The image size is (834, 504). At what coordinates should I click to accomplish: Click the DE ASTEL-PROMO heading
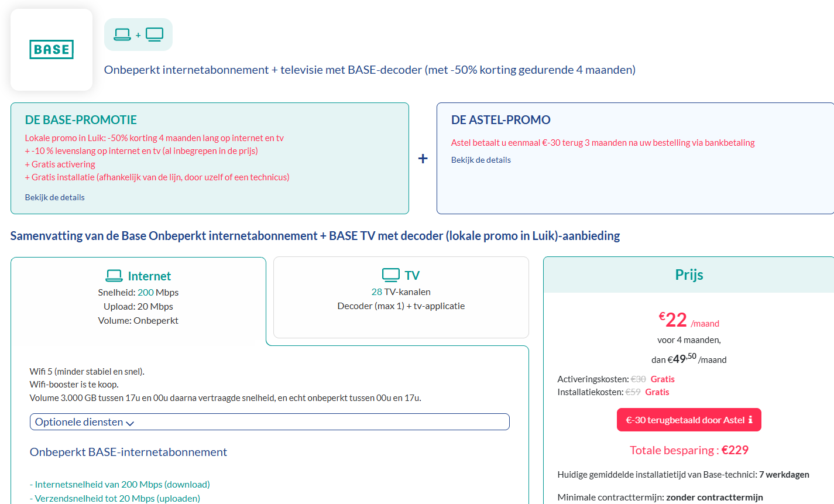coord(500,120)
